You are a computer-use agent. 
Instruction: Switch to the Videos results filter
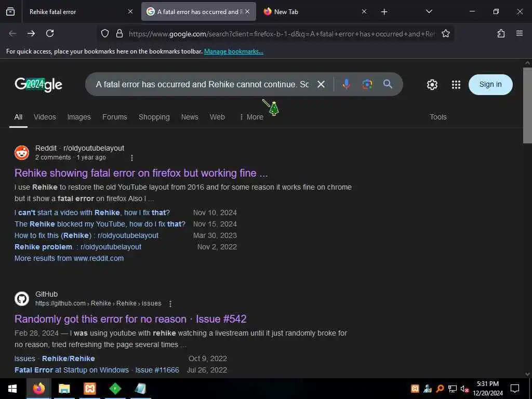pos(45,117)
